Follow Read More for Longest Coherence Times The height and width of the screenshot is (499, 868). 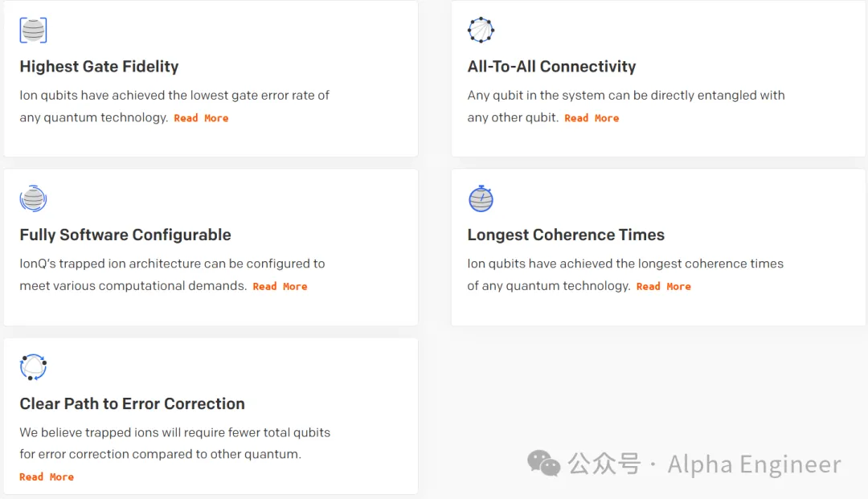coord(664,287)
